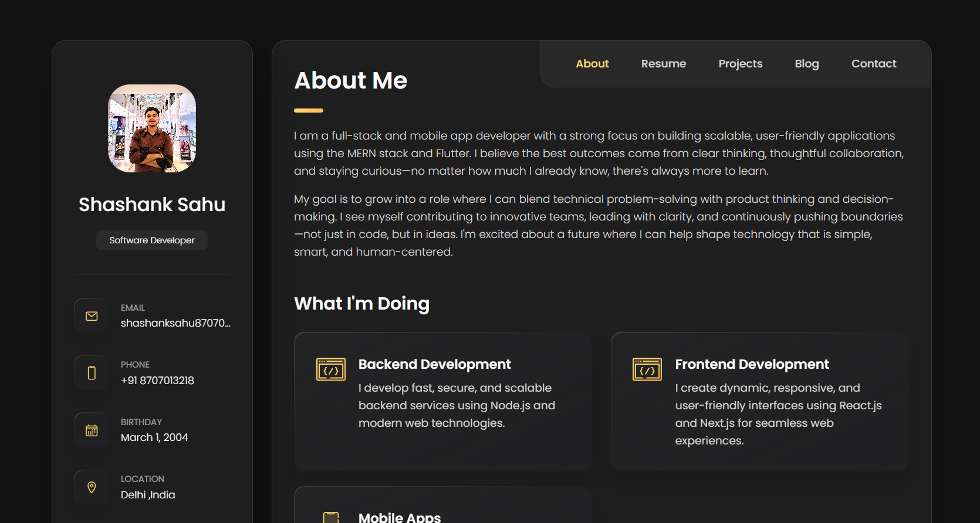Image resolution: width=980 pixels, height=523 pixels.
Task: Navigate to the Contact tab
Action: 873,63
